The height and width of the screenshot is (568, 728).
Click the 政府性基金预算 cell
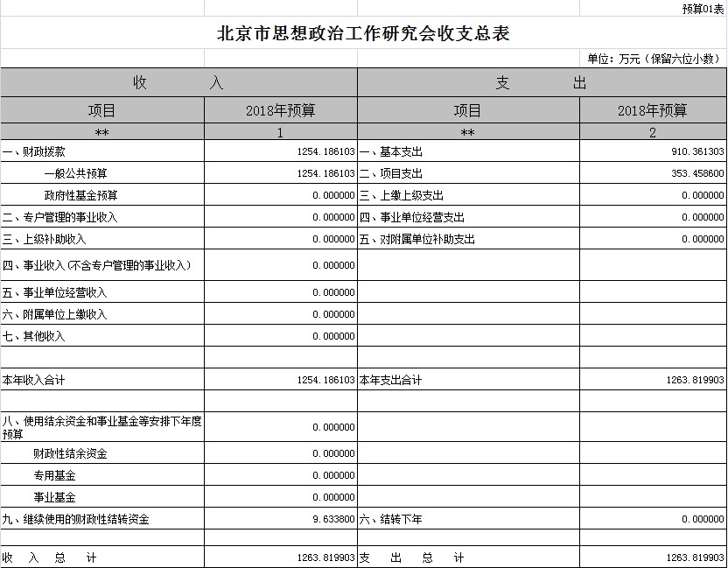80,195
